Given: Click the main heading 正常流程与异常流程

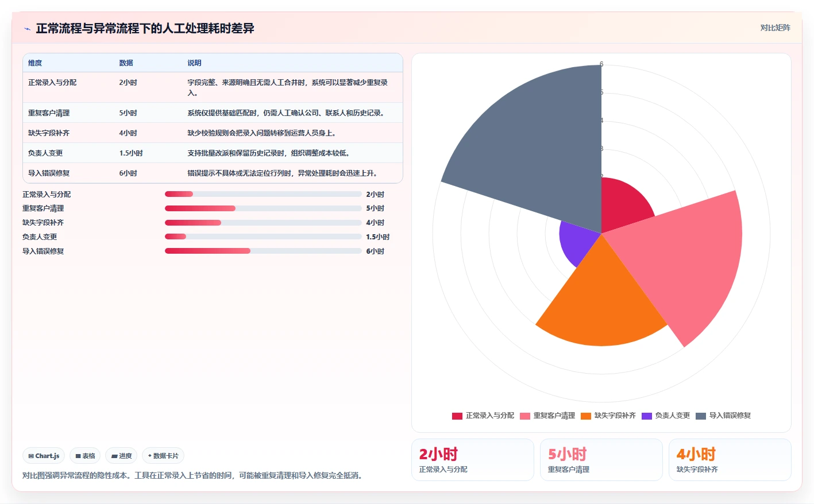Looking at the screenshot, I should click(x=145, y=28).
